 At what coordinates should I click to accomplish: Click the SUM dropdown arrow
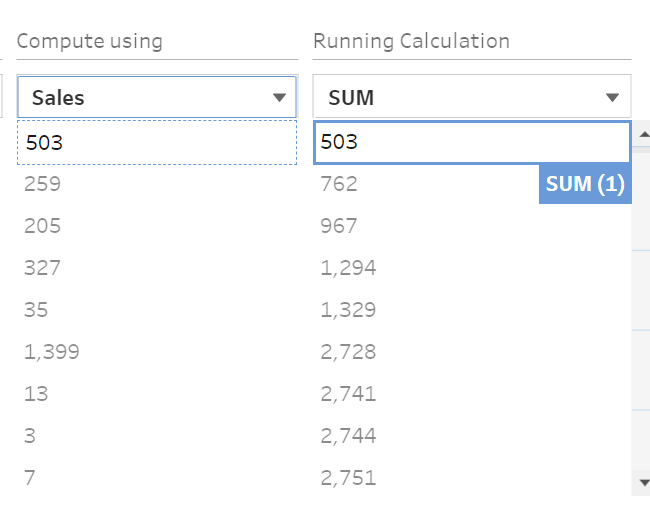612,97
